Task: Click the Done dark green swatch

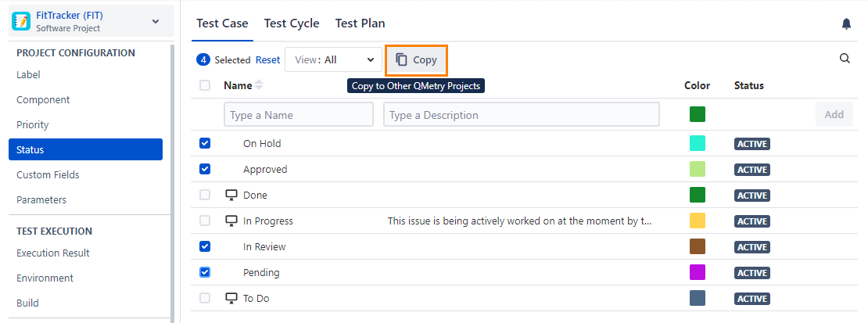Action: coord(698,195)
